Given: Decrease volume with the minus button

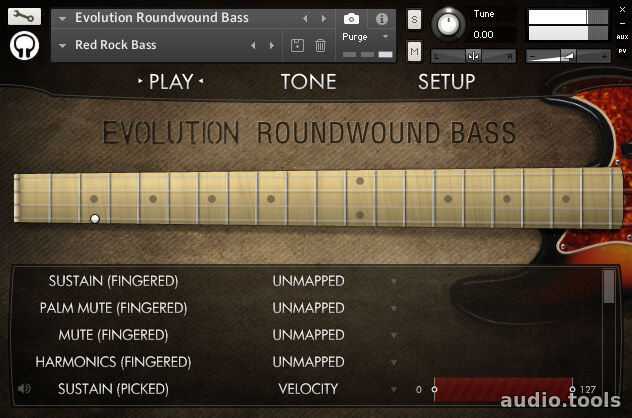Looking at the screenshot, I should point(532,56).
